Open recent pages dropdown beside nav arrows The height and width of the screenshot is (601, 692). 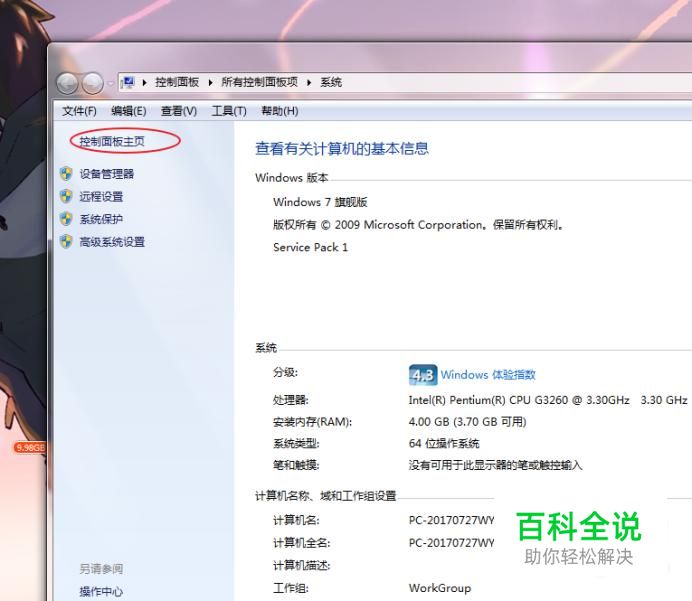point(111,83)
